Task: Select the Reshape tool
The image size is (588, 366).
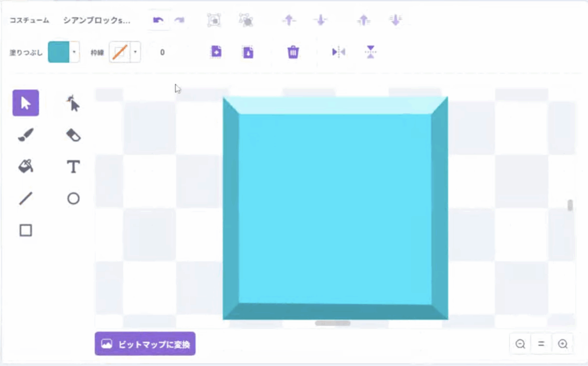Action: [x=73, y=103]
